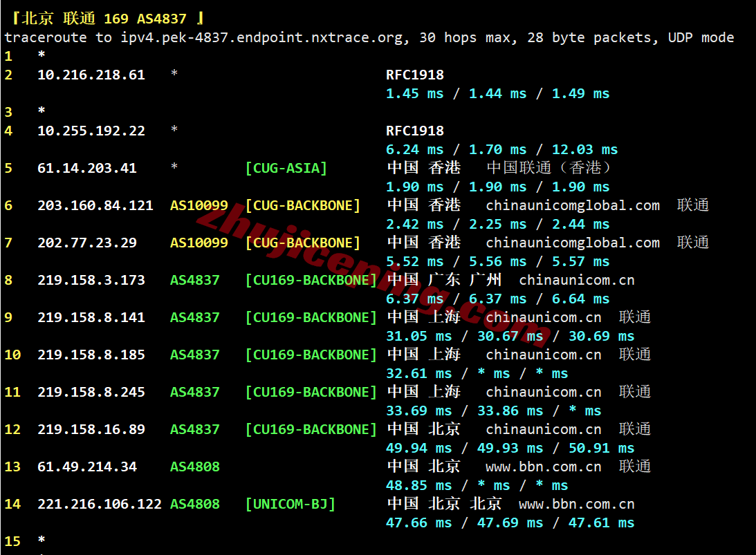Select IP address 219.158.16.89
This screenshot has width=756, height=555.
pos(91,429)
